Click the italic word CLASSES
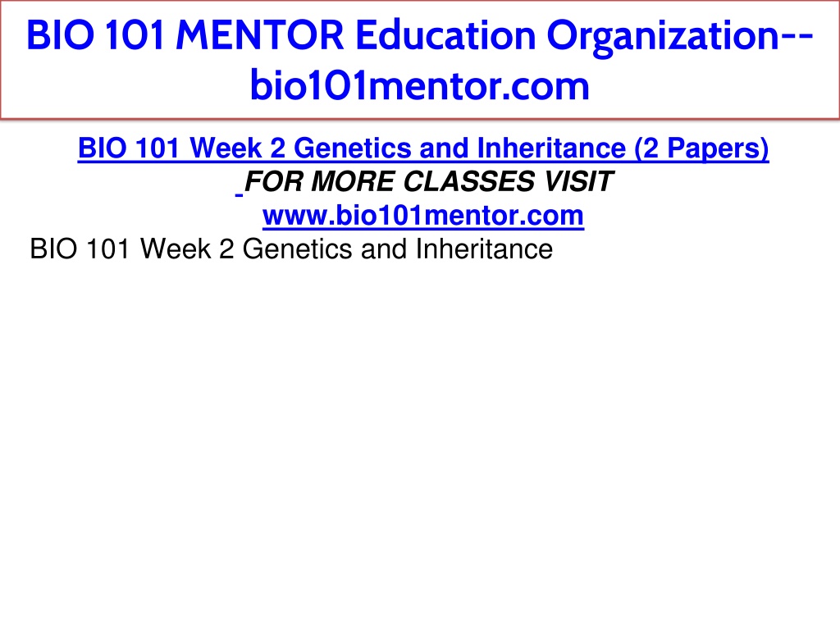This screenshot has height=630, width=840. 468,181
